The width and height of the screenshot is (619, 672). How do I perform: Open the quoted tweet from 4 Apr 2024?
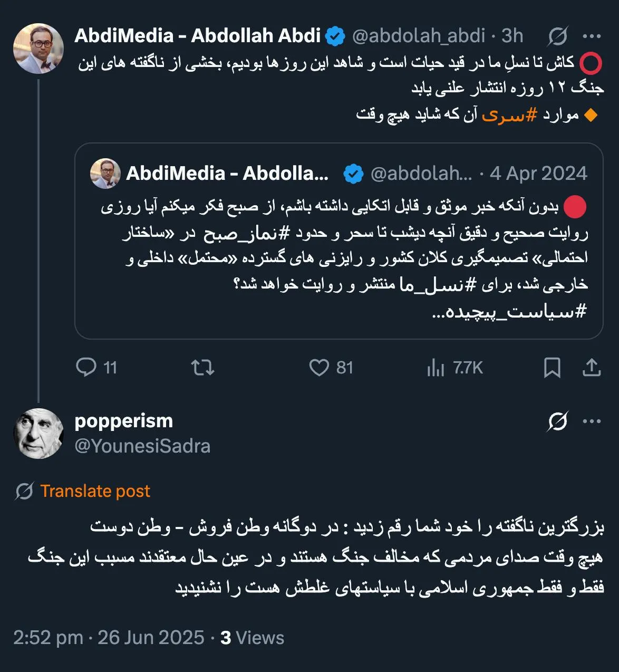click(338, 241)
